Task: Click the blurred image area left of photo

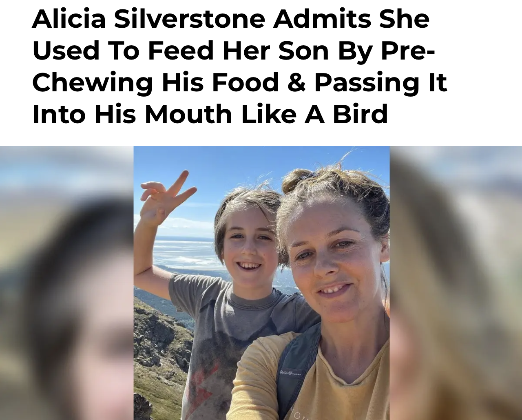Action: click(67, 283)
